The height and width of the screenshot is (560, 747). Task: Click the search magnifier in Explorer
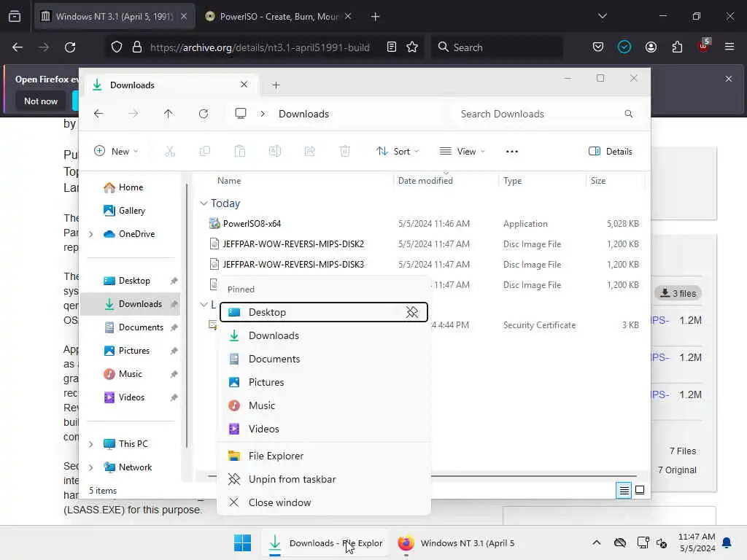coord(628,114)
